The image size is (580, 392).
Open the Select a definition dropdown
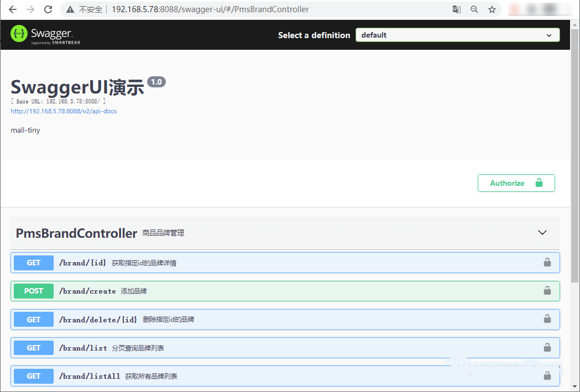pyautogui.click(x=458, y=35)
